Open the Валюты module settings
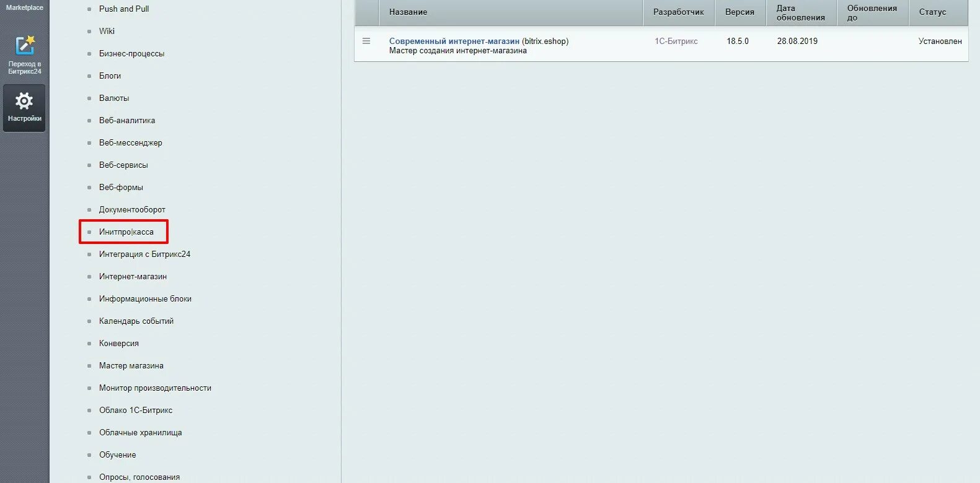 coord(114,98)
